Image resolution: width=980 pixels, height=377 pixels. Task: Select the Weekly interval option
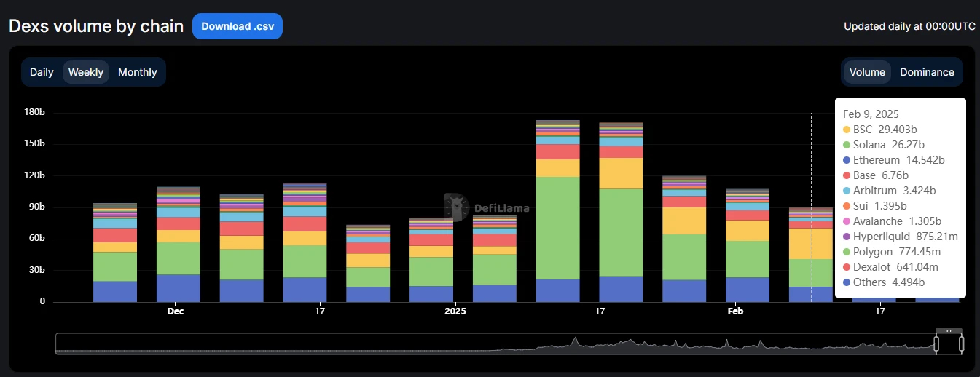[86, 72]
